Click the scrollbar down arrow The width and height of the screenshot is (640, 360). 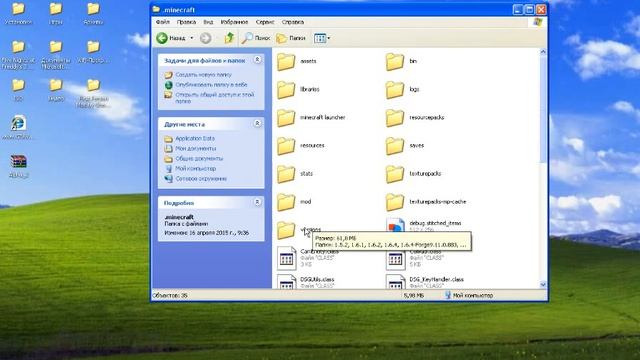click(543, 284)
